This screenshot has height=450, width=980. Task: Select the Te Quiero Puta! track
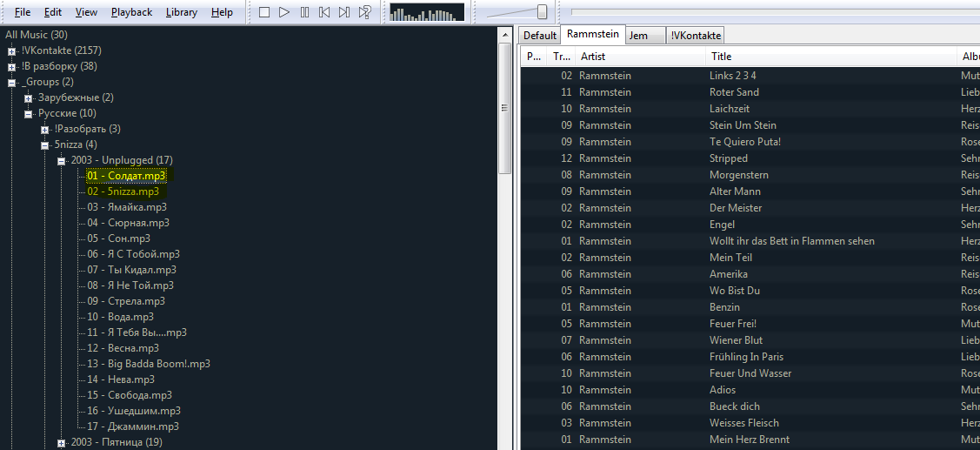click(750, 142)
